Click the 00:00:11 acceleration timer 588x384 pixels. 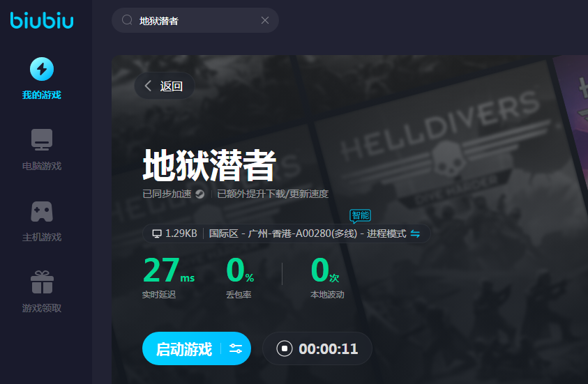click(x=329, y=348)
